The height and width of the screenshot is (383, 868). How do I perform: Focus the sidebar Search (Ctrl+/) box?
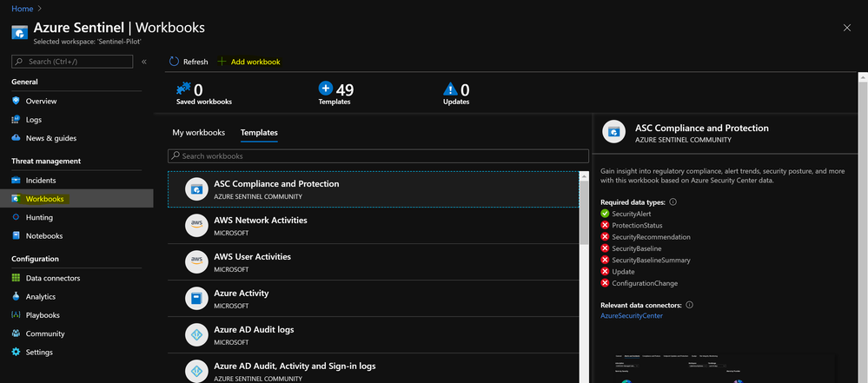72,62
